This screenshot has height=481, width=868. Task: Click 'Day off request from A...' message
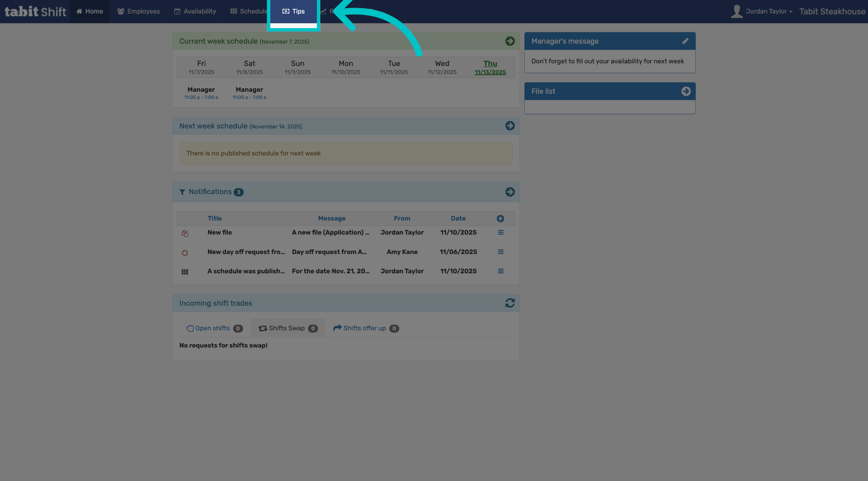tap(329, 252)
